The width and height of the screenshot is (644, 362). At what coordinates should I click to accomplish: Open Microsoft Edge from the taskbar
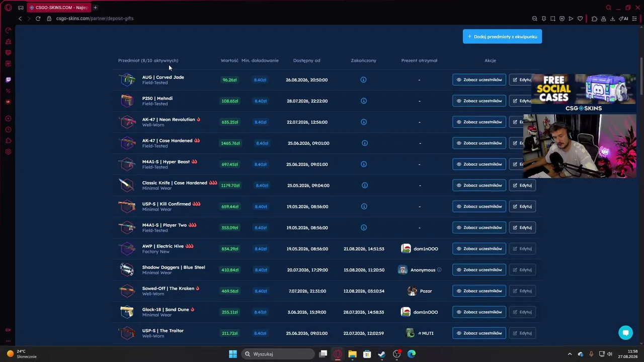412,354
